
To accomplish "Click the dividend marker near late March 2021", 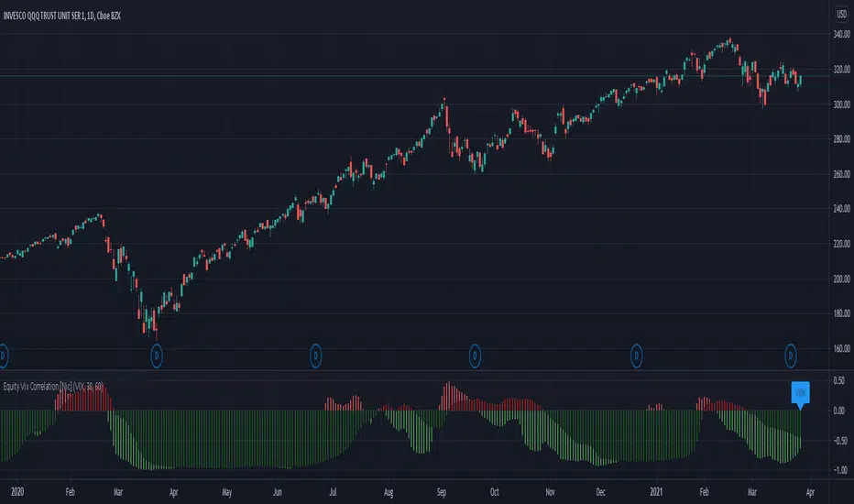I will pos(790,356).
